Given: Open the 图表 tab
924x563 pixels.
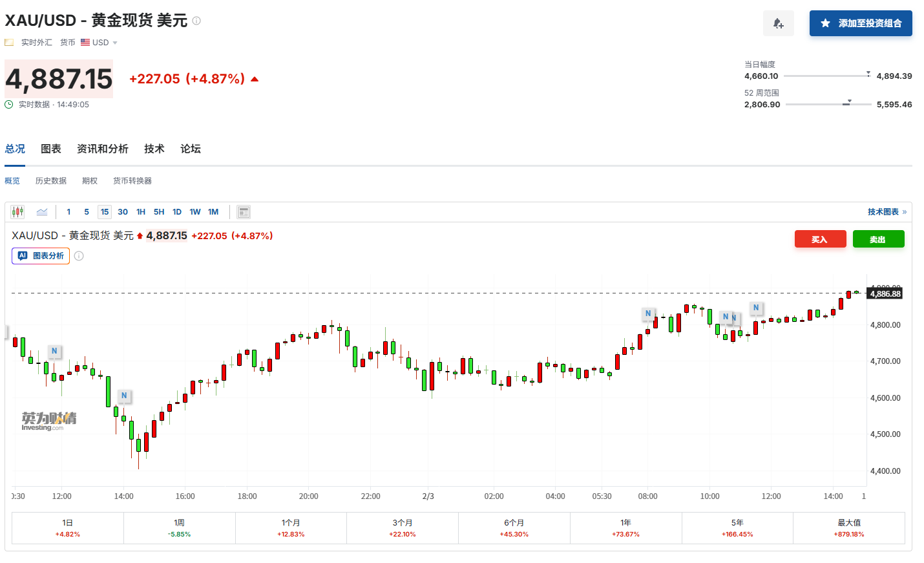Looking at the screenshot, I should 51,149.
